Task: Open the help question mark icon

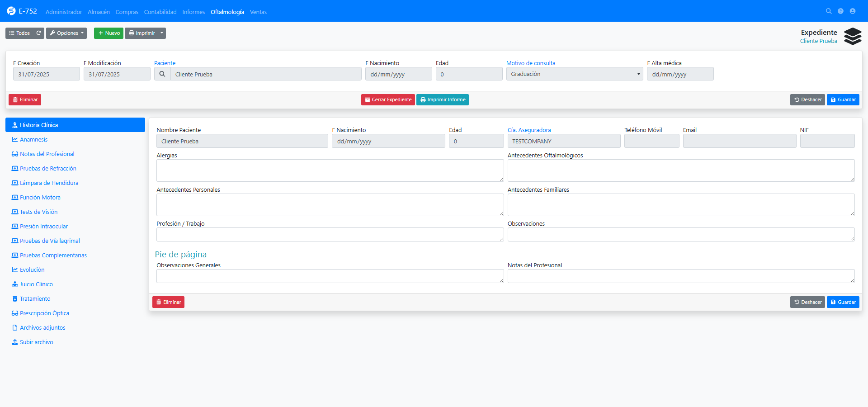Action: click(x=840, y=11)
